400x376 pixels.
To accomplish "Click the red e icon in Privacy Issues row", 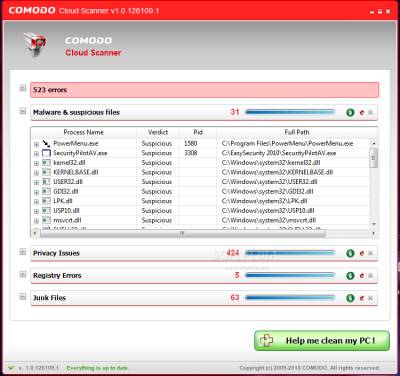I will 361,253.
